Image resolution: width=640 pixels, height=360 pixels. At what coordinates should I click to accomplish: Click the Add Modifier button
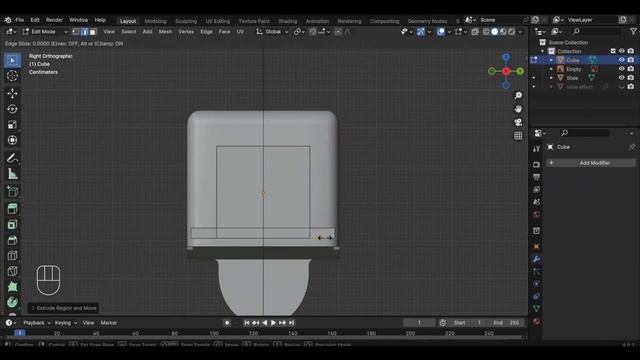[x=591, y=163]
